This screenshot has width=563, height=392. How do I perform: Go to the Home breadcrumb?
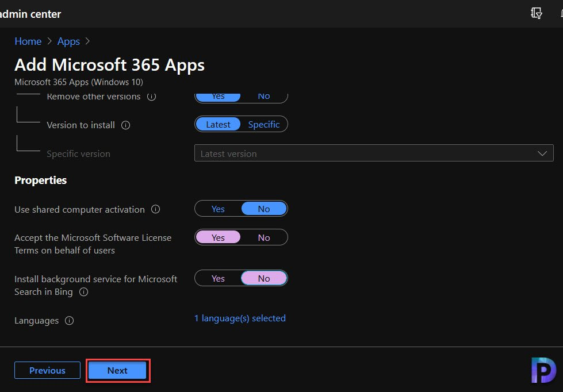pos(28,41)
